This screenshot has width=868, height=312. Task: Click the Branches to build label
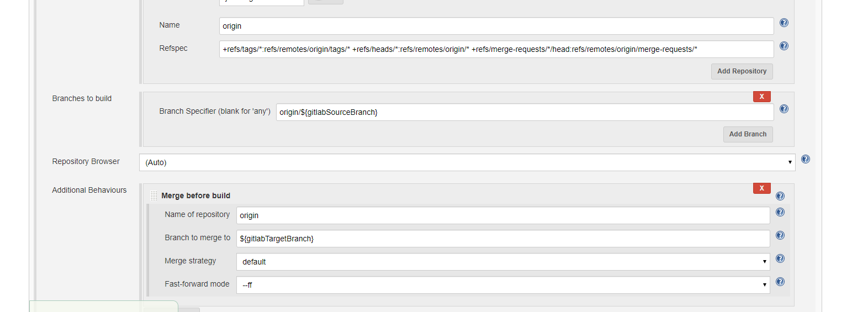pyautogui.click(x=82, y=98)
